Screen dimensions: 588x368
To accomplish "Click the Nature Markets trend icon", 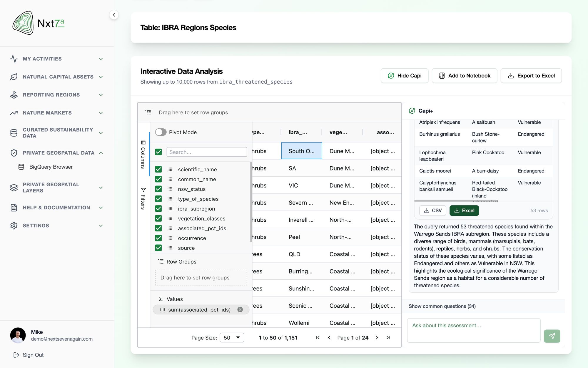I will 14,113.
